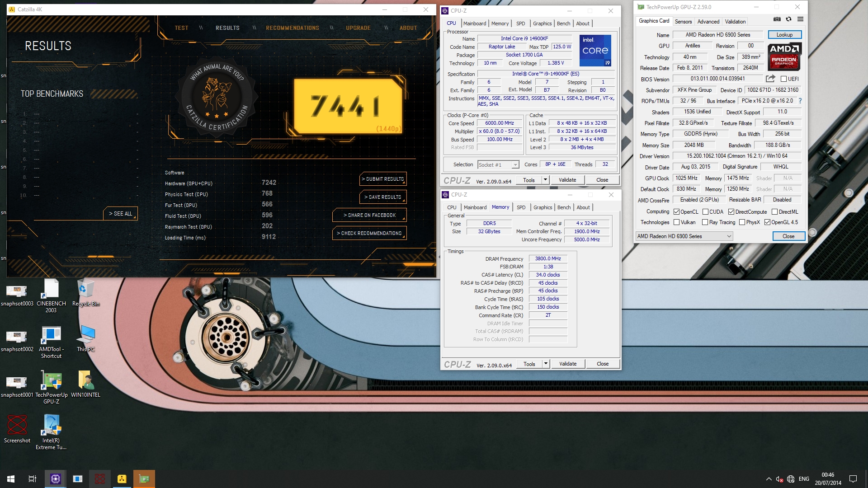Switch to Mainboard tab in upper CPU-Z

475,23
